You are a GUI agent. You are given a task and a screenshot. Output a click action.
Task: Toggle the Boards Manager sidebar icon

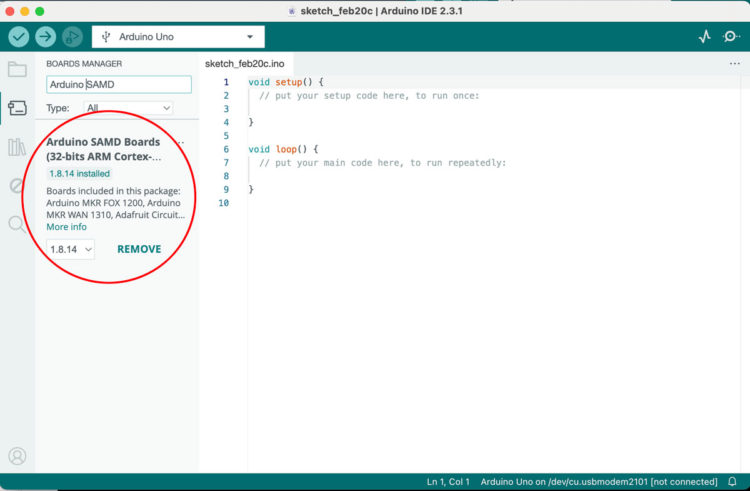[x=17, y=108]
